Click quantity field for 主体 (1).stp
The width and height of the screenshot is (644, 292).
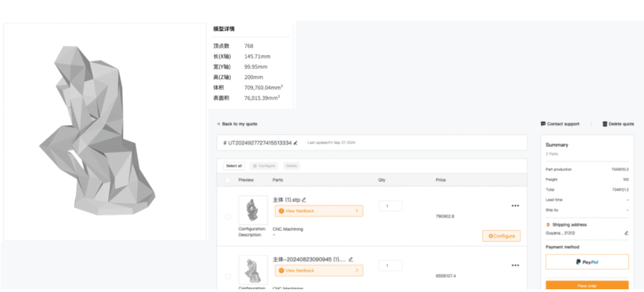[390, 206]
